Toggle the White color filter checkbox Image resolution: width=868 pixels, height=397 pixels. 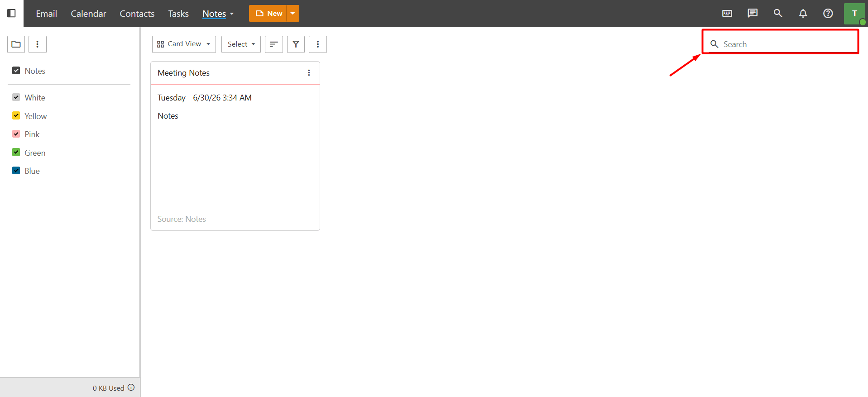pyautogui.click(x=16, y=97)
